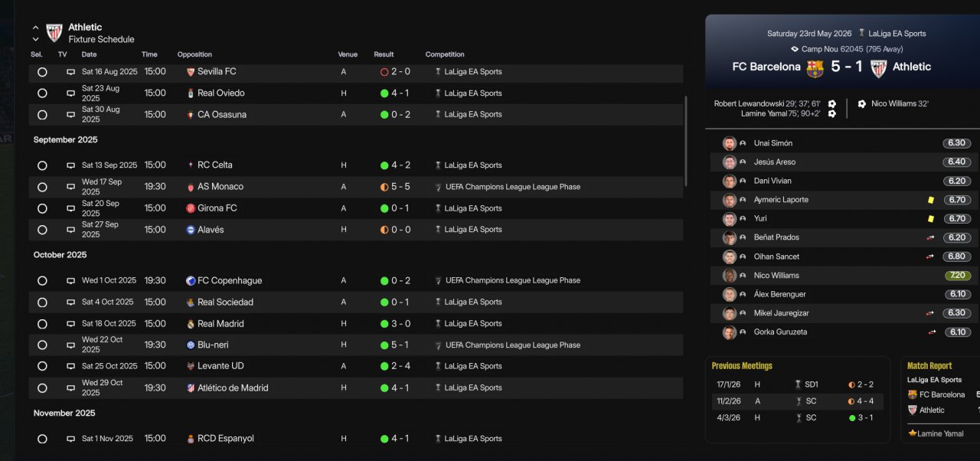The width and height of the screenshot is (980, 461).
Task: Open the 4/3/26 SC 3 - 1 previous meeting
Action: pos(797,418)
